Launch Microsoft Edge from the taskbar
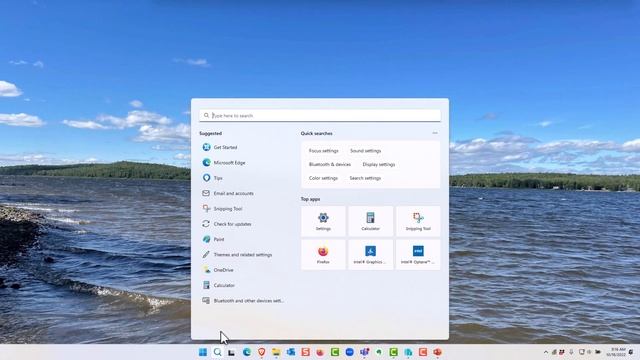The image size is (640, 360). (247, 352)
